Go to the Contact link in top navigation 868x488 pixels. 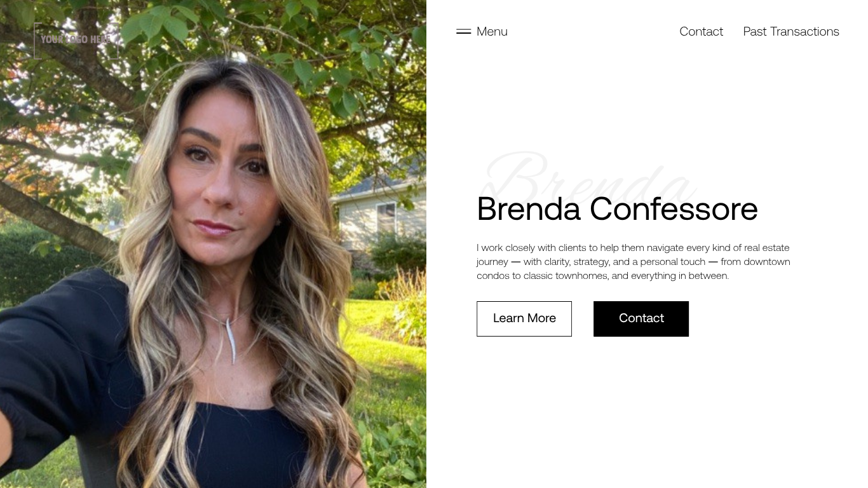pyautogui.click(x=701, y=31)
